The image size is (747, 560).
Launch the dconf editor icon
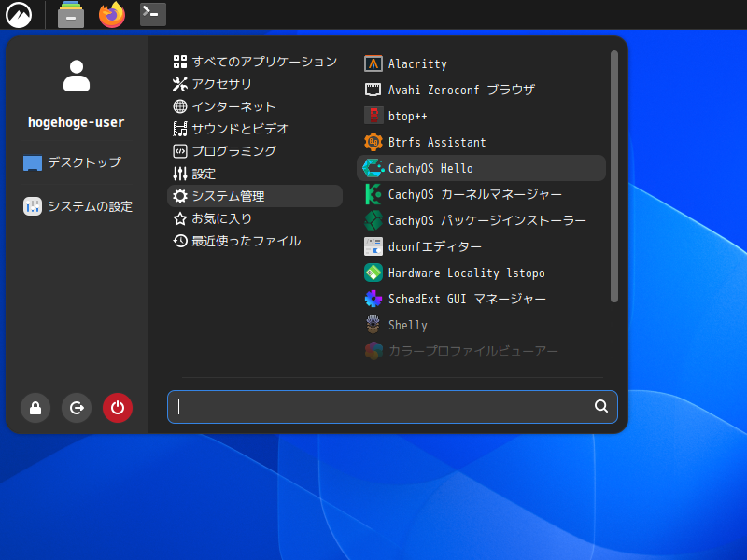[373, 246]
